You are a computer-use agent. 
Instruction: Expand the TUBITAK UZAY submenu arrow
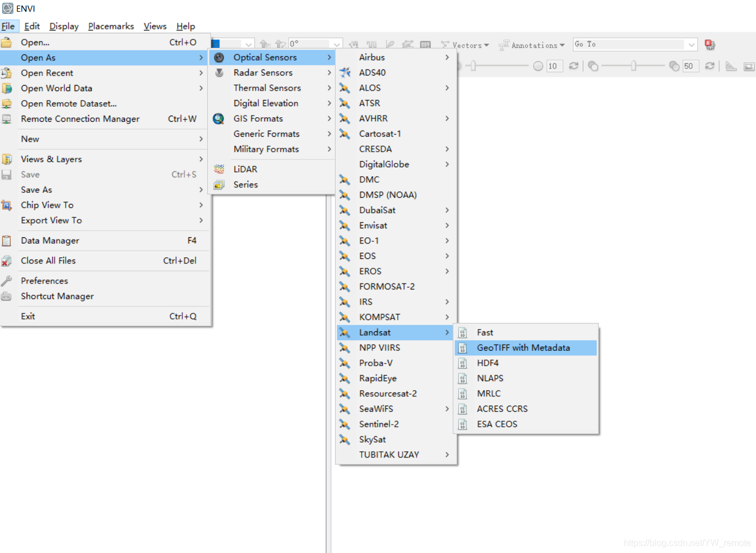447,455
